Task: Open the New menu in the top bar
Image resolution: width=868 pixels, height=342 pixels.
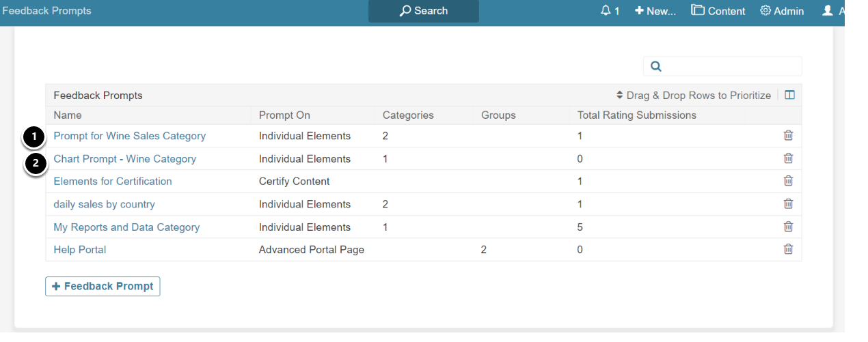Action: coord(655,11)
